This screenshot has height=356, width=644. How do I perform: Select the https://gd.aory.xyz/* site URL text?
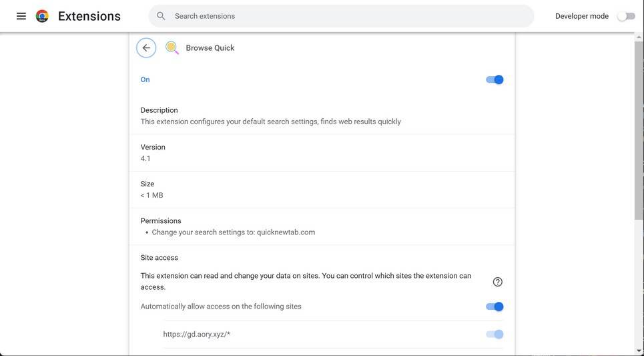tap(197, 334)
